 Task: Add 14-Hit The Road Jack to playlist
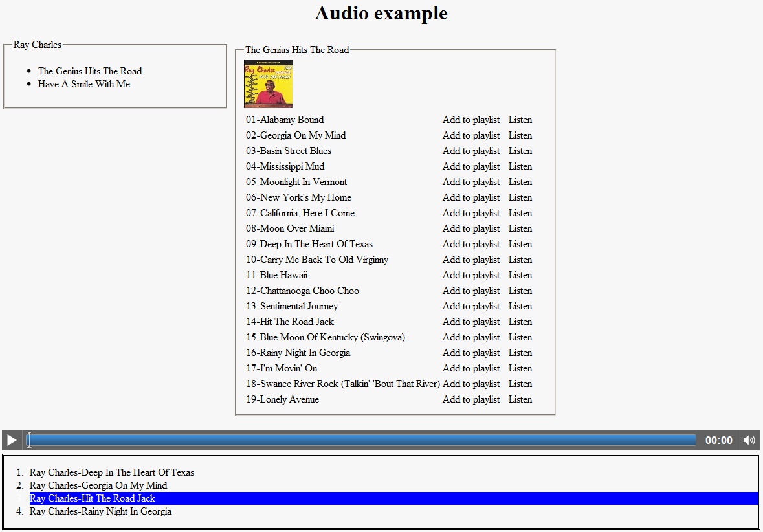471,322
